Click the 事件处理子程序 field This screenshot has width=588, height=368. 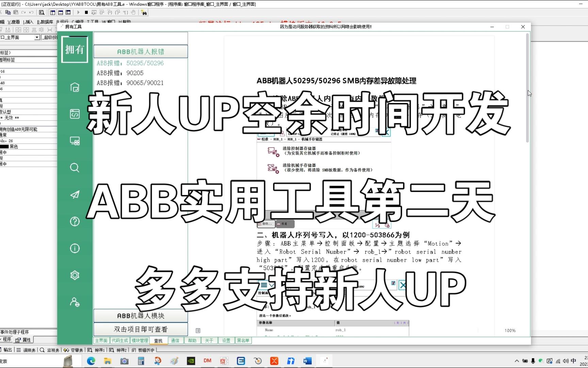click(x=29, y=332)
